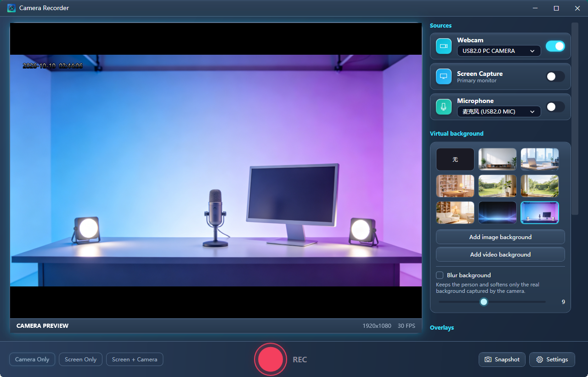
Task: Pick the living room with white sofa background
Action: [455, 213]
